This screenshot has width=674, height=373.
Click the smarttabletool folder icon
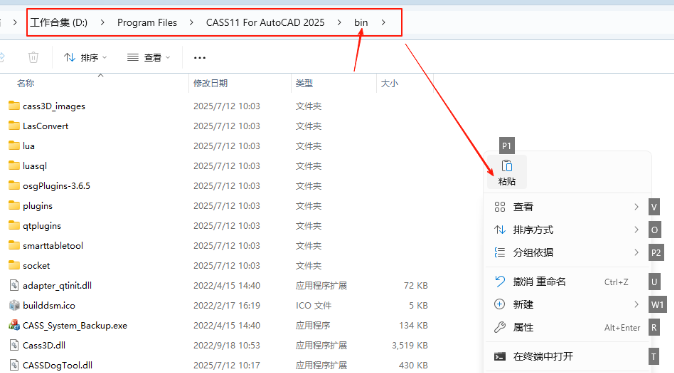click(14, 245)
